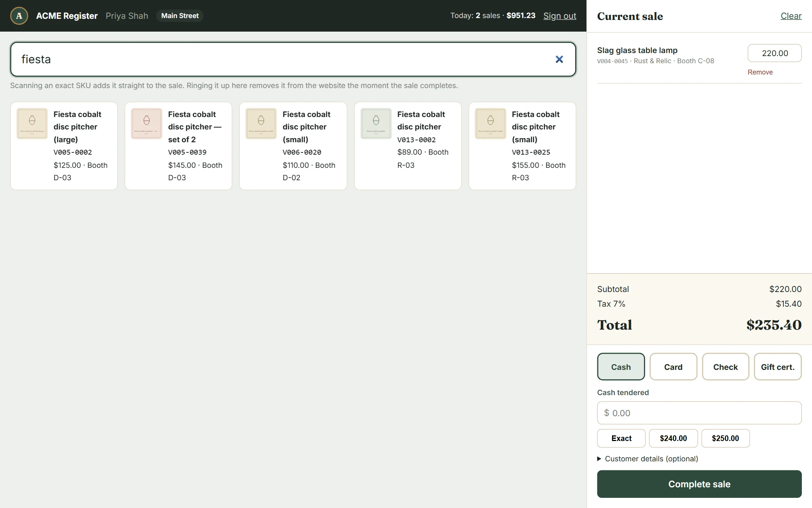The image size is (812, 508).
Task: Open thumbnail of Fiesta pitcher V013-0002
Action: (x=376, y=123)
